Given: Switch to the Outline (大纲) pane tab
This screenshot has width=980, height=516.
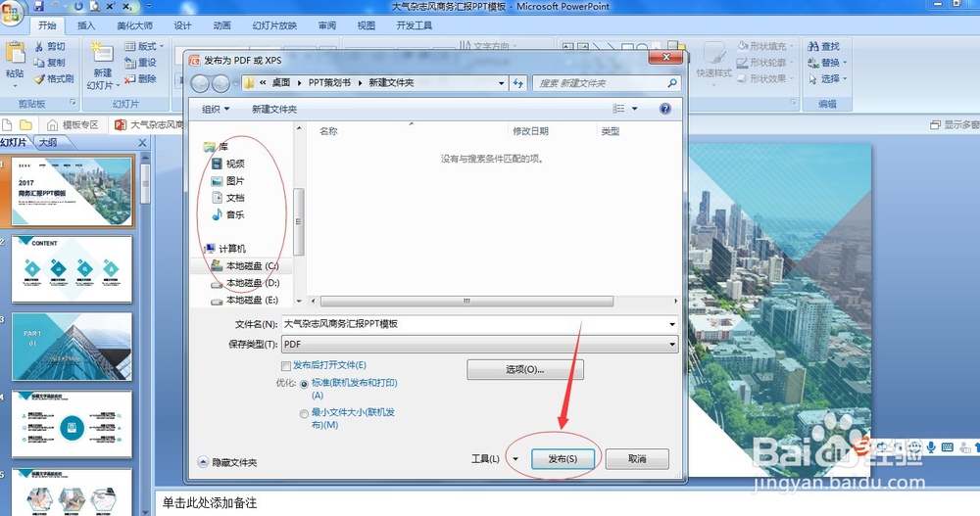Looking at the screenshot, I should (x=48, y=142).
